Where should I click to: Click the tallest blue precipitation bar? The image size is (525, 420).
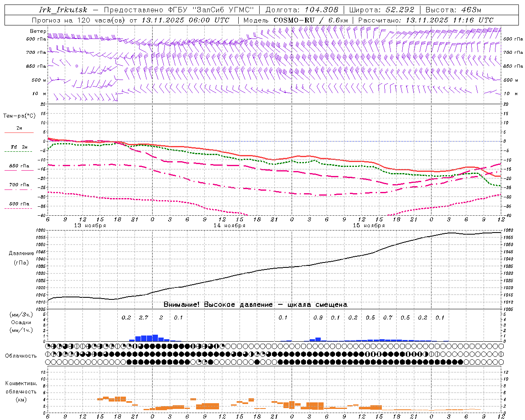[155, 338]
